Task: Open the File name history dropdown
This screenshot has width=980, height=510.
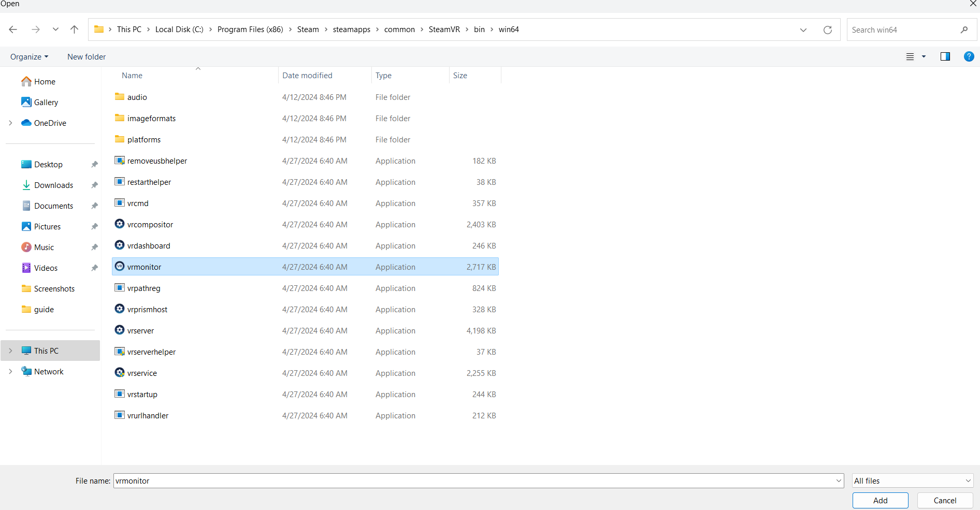Action: pyautogui.click(x=839, y=481)
